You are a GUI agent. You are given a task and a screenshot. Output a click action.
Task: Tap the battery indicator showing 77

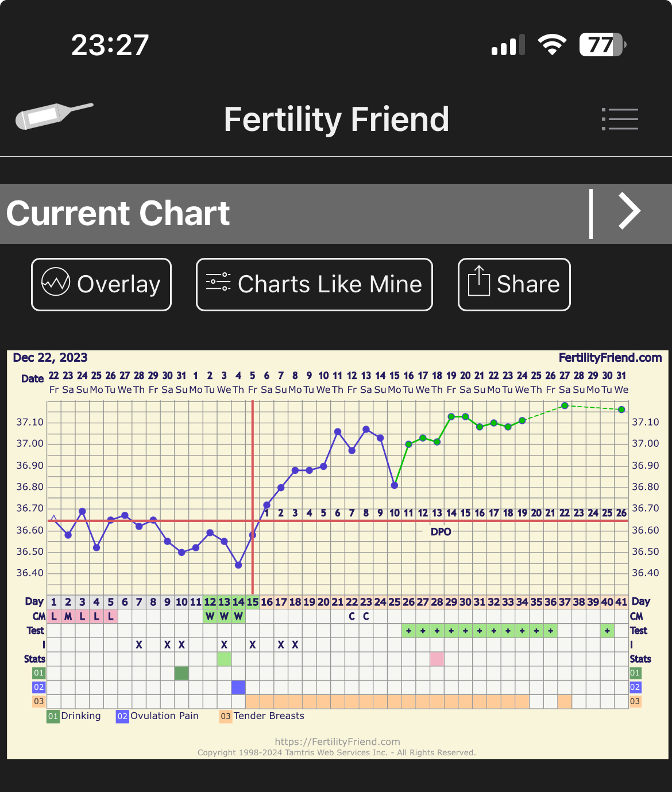pos(601,45)
